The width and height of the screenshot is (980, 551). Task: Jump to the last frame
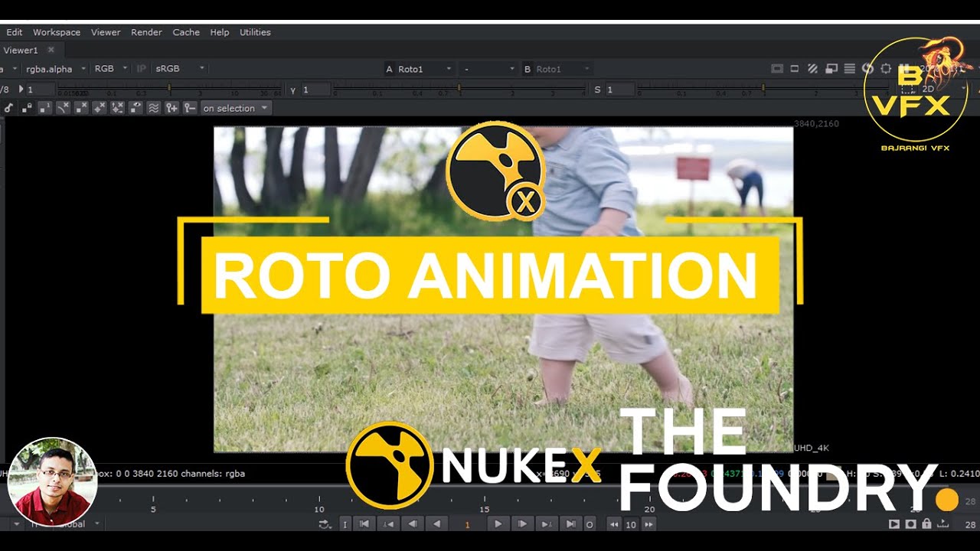pos(570,524)
